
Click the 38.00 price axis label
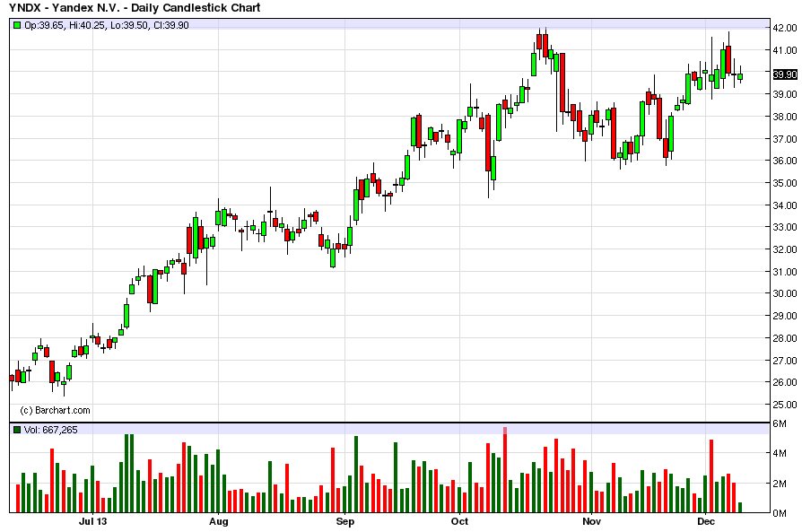(x=785, y=117)
